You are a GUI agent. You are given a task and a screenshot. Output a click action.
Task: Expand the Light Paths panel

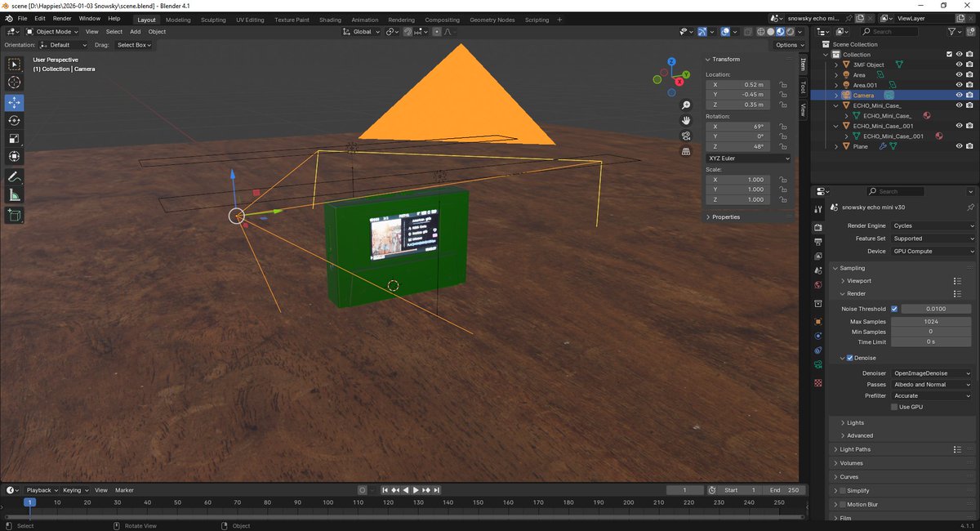click(x=855, y=449)
